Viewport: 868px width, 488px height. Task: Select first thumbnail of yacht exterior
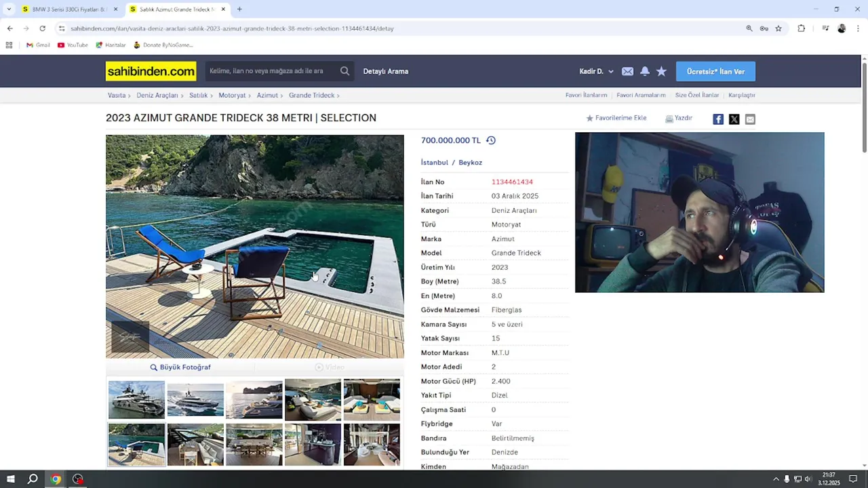136,400
